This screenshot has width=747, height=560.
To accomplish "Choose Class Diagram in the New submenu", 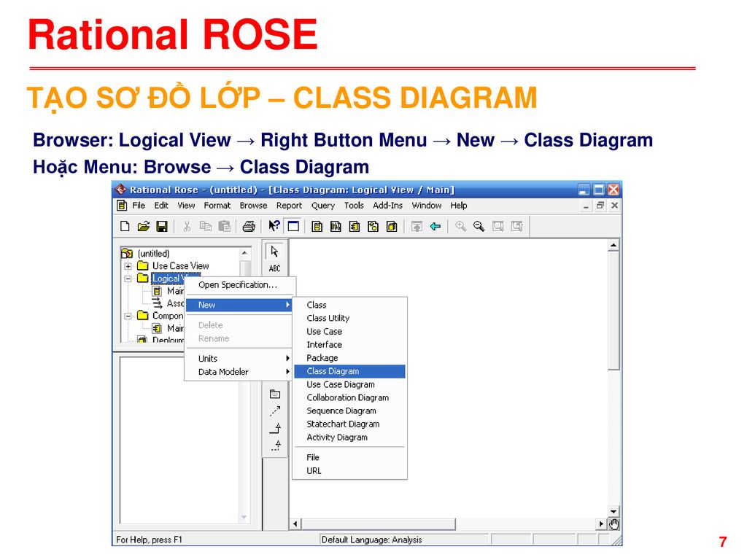I will [349, 371].
